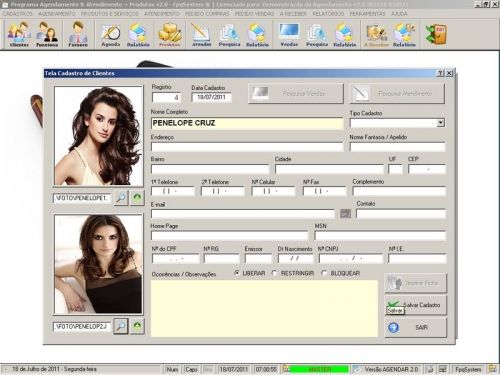Viewport: 500px width, 375px height.
Task: Click the UF input field
Action: click(395, 169)
